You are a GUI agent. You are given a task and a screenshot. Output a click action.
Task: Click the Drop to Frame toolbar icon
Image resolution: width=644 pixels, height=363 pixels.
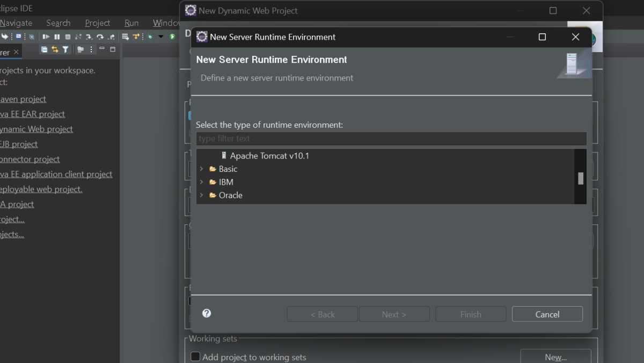click(125, 37)
